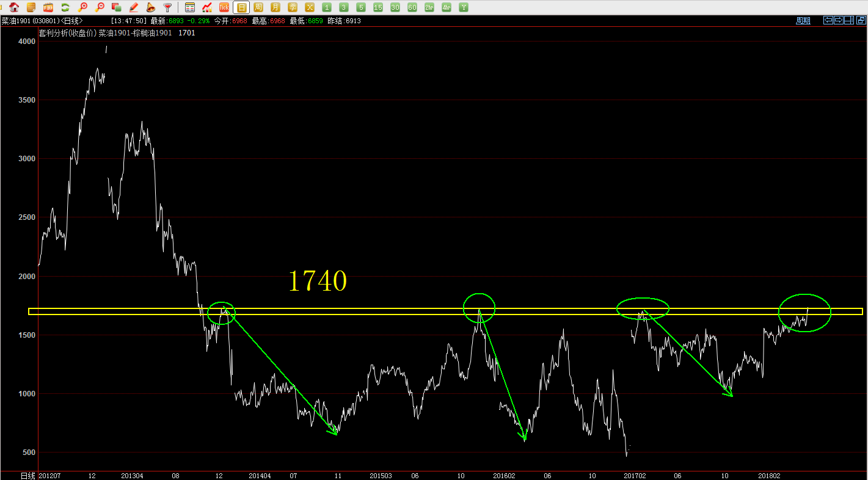Select the 60-minute period button
This screenshot has height=480, width=868.
pos(412,7)
